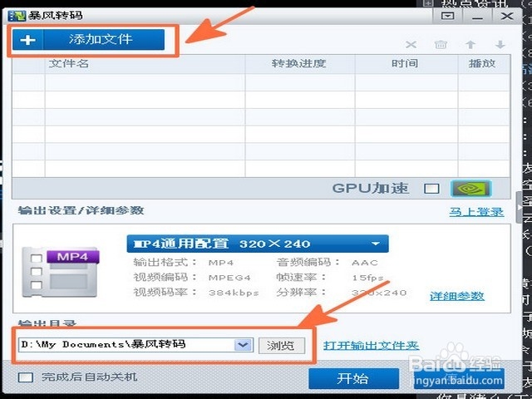Open the 马上登录 login link
The height and width of the screenshot is (399, 532).
point(476,212)
